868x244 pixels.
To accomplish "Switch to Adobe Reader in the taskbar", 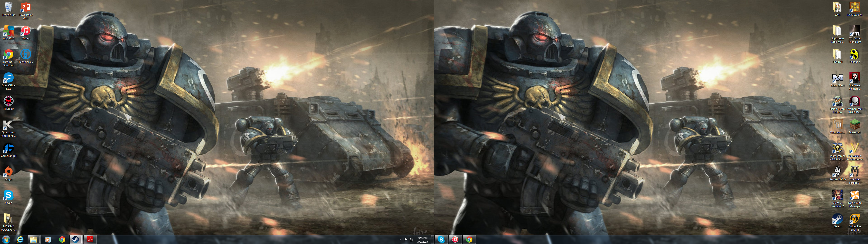I will tap(90, 240).
